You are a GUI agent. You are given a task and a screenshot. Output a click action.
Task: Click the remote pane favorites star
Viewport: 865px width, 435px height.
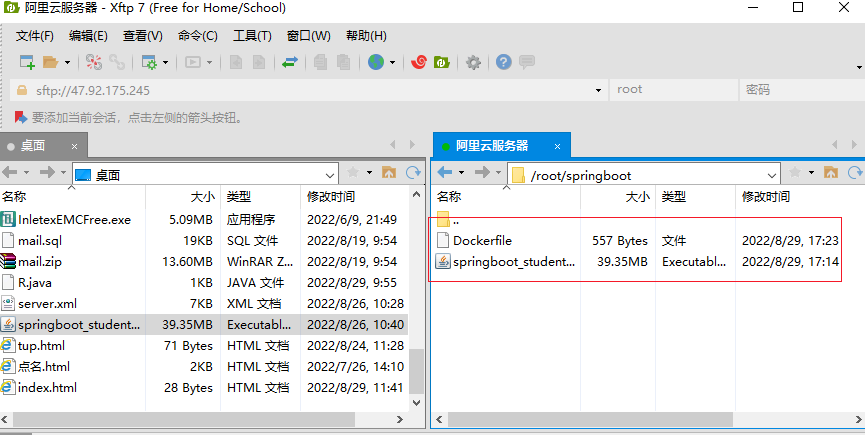795,173
